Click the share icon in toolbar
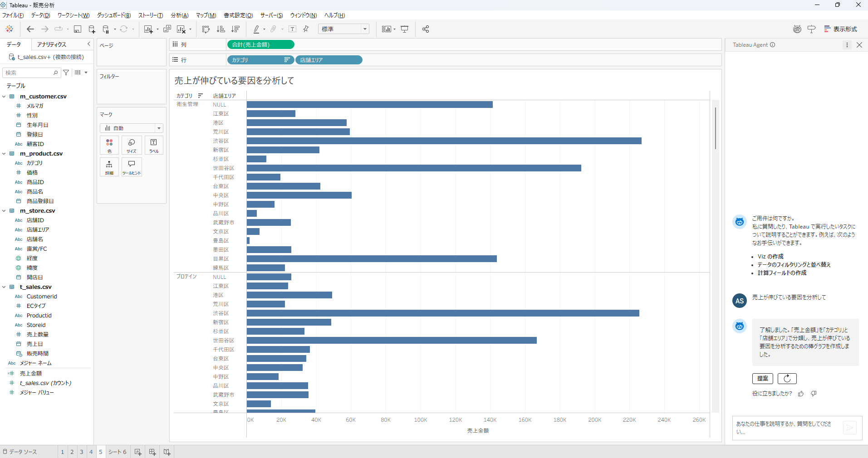 pyautogui.click(x=426, y=29)
